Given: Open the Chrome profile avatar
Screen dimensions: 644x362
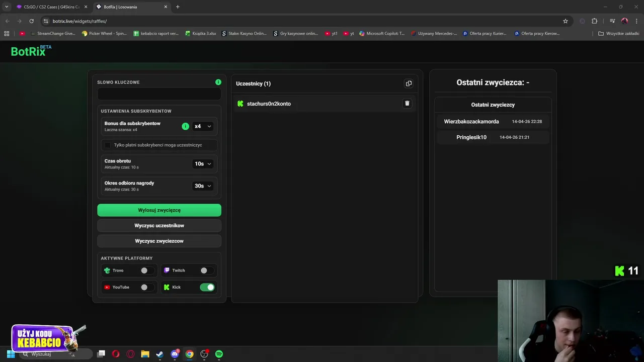Looking at the screenshot, I should [624, 21].
